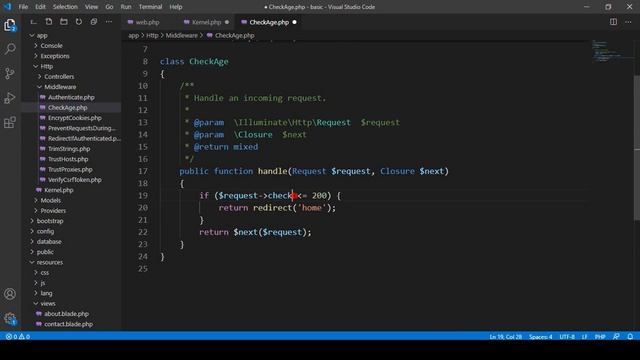The image size is (640, 360).
Task: Click Spaces: 4 indentation setting
Action: [540, 337]
